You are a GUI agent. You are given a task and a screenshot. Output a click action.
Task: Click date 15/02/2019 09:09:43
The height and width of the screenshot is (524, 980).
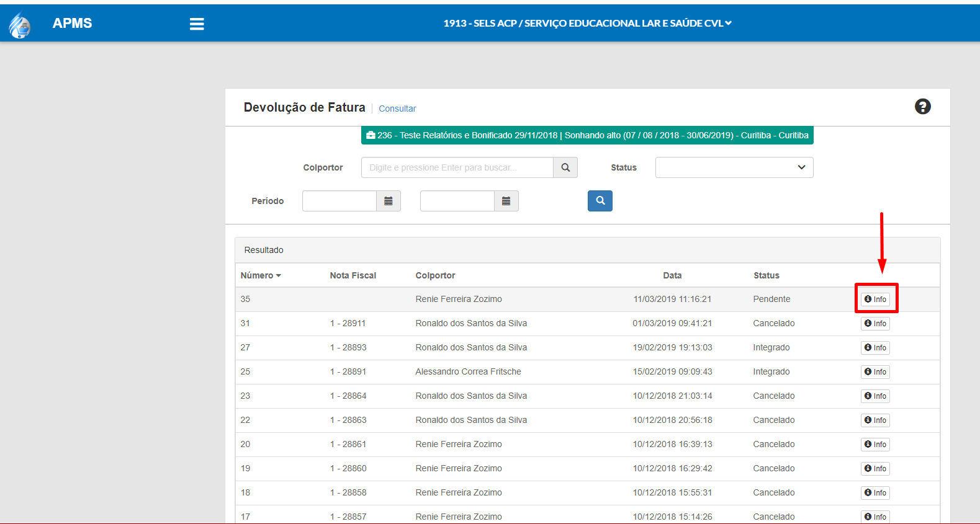coord(672,371)
